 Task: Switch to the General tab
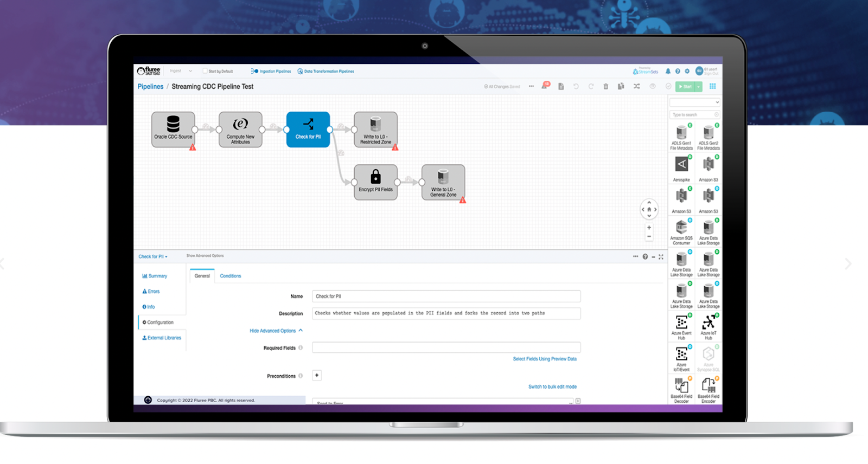202,276
